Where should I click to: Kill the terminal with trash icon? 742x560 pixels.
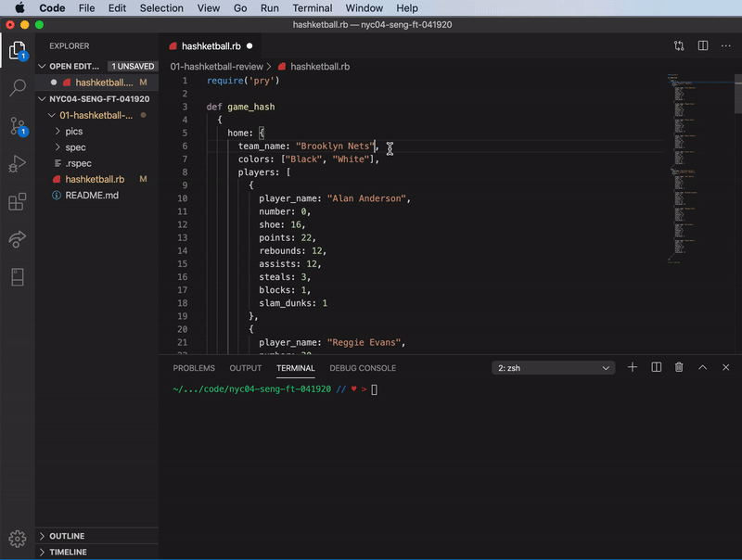pyautogui.click(x=679, y=367)
